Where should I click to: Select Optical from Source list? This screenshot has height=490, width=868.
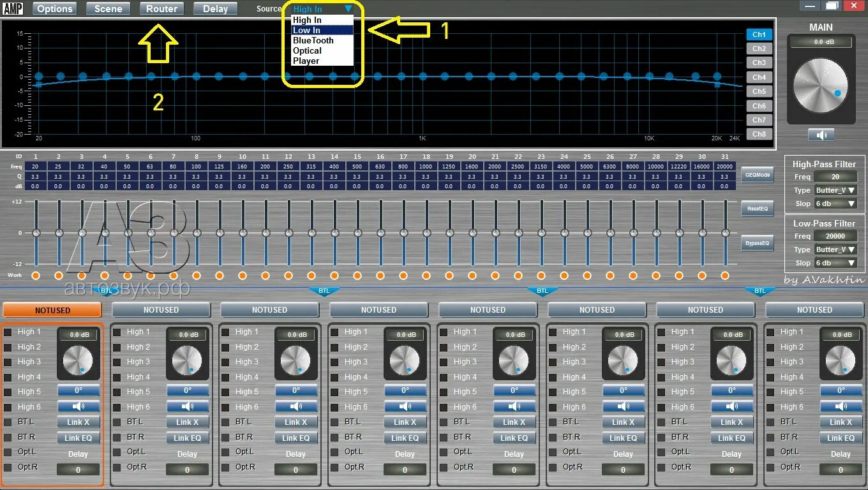pyautogui.click(x=322, y=50)
